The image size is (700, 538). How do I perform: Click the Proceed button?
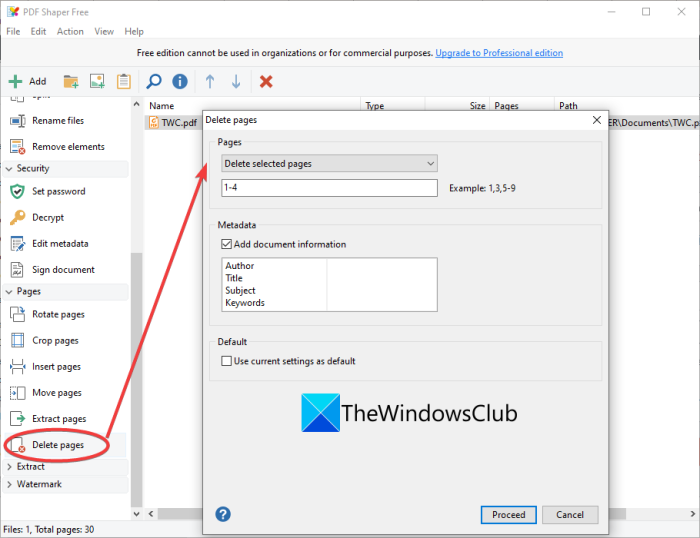pyautogui.click(x=508, y=514)
